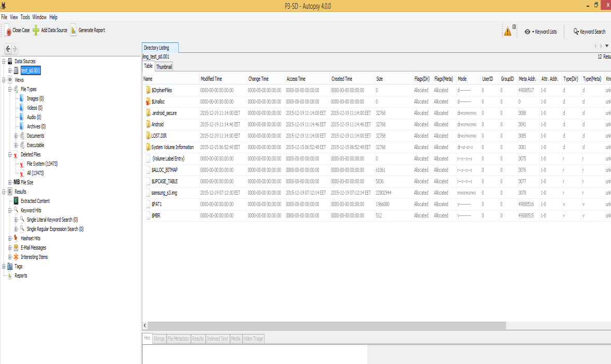Select the $MBR file row

pos(377,215)
